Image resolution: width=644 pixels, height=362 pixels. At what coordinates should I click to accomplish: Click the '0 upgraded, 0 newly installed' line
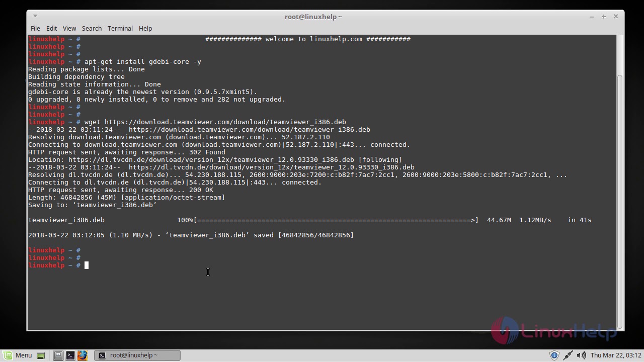tap(157, 100)
